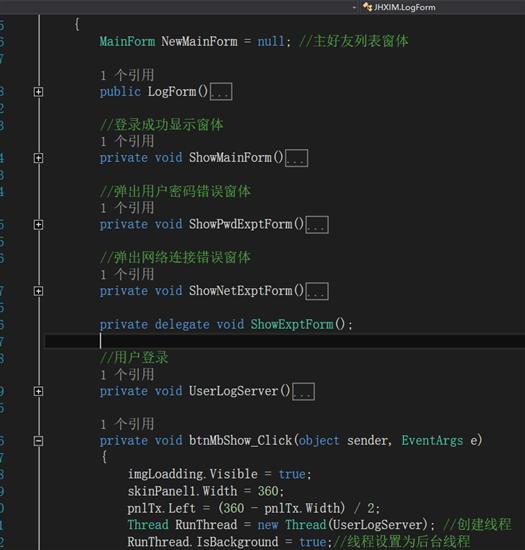
Task: Click the class icon beside JHXIM.LogForm
Action: click(x=368, y=7)
